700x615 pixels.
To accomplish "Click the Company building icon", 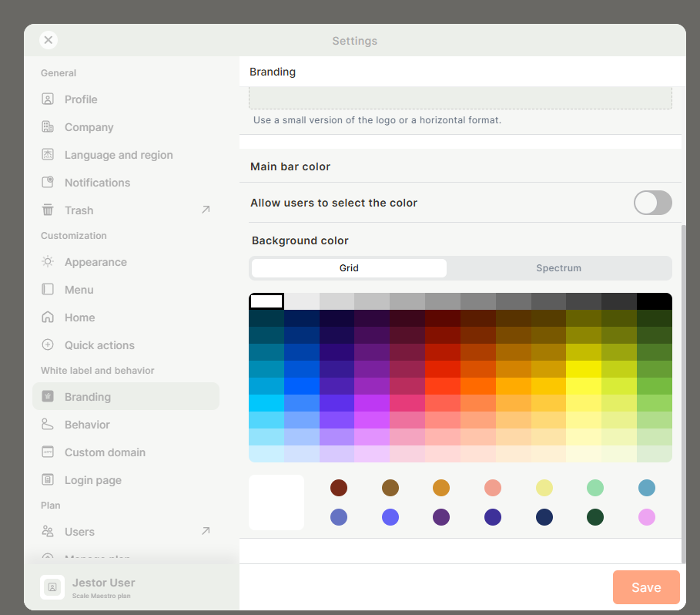I will 48,126.
